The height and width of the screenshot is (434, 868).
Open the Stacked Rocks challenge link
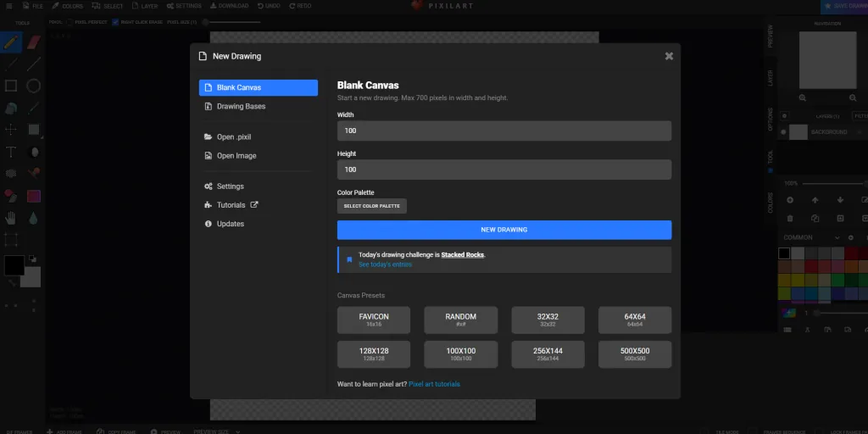click(462, 254)
